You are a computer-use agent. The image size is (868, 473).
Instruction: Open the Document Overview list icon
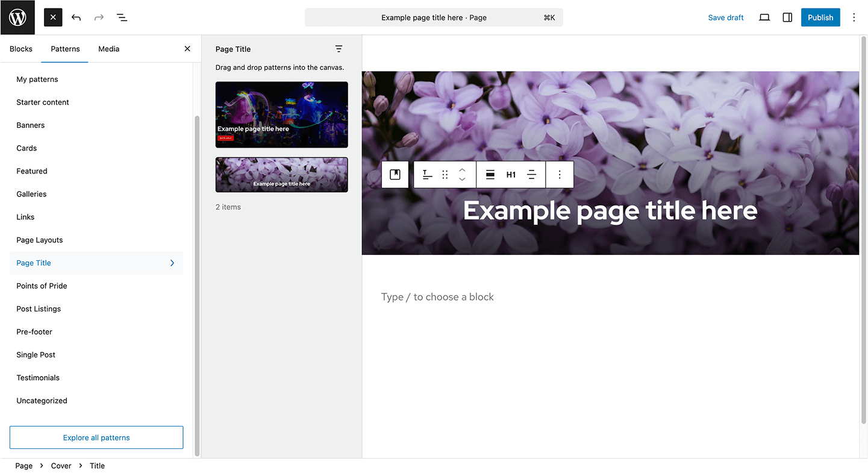pos(122,17)
